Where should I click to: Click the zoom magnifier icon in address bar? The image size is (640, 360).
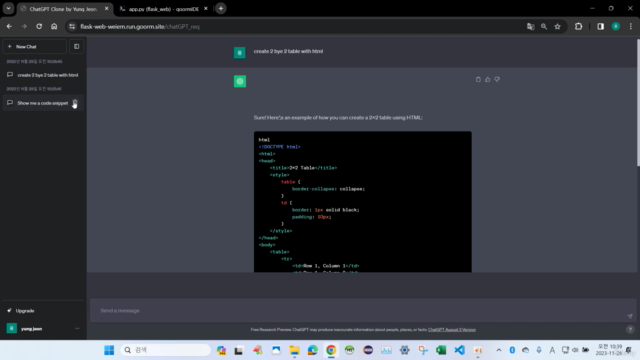(x=544, y=27)
